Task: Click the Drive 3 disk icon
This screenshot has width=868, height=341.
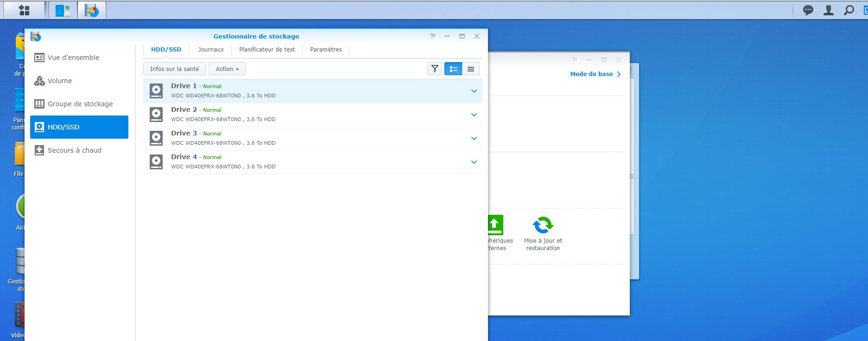Action: tap(156, 138)
